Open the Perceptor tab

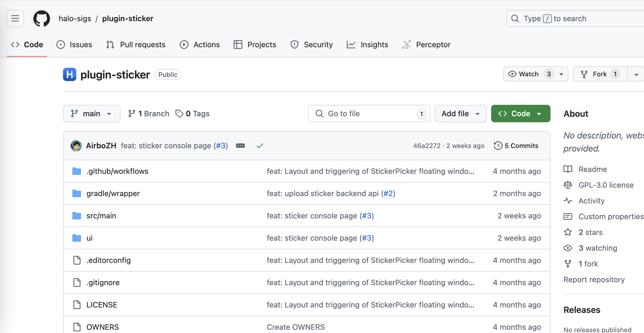[426, 45]
